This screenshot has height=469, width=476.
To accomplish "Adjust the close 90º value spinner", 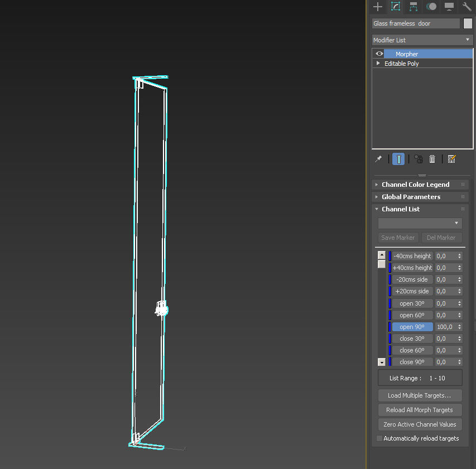I will (x=459, y=362).
